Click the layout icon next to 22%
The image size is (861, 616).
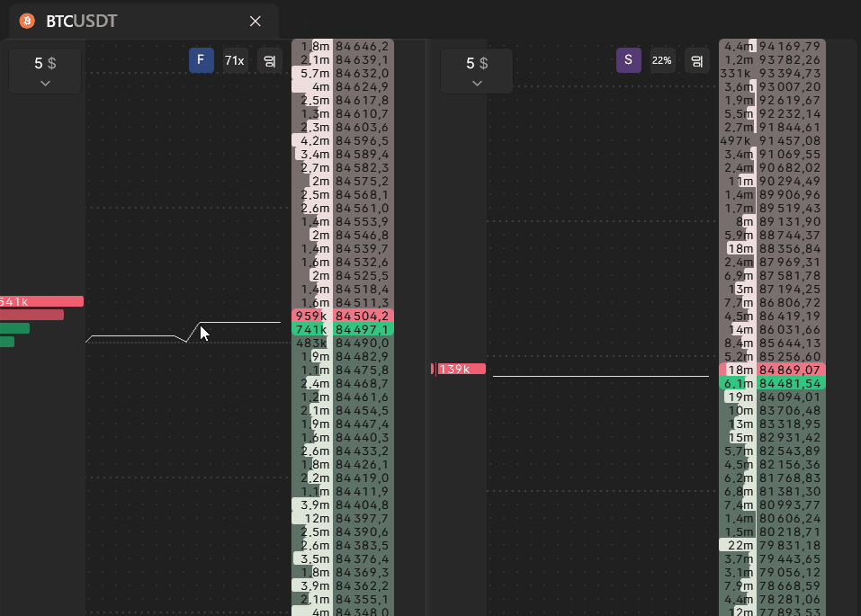(x=697, y=61)
